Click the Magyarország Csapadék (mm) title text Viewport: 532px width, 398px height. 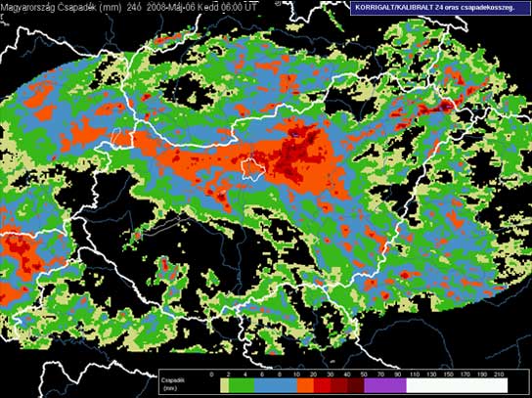(61, 8)
